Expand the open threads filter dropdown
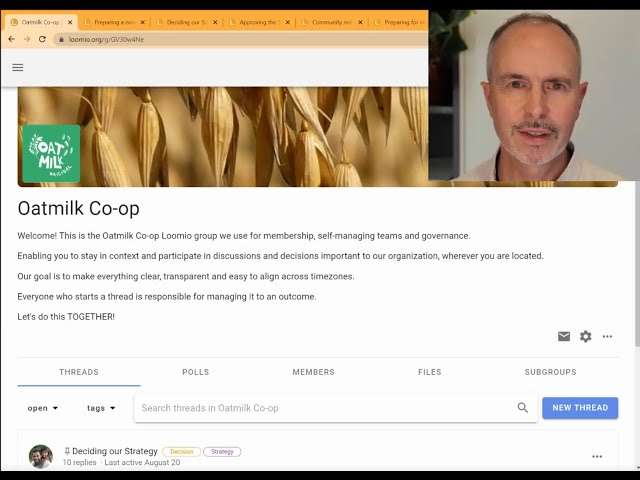The height and width of the screenshot is (480, 640). tap(42, 408)
